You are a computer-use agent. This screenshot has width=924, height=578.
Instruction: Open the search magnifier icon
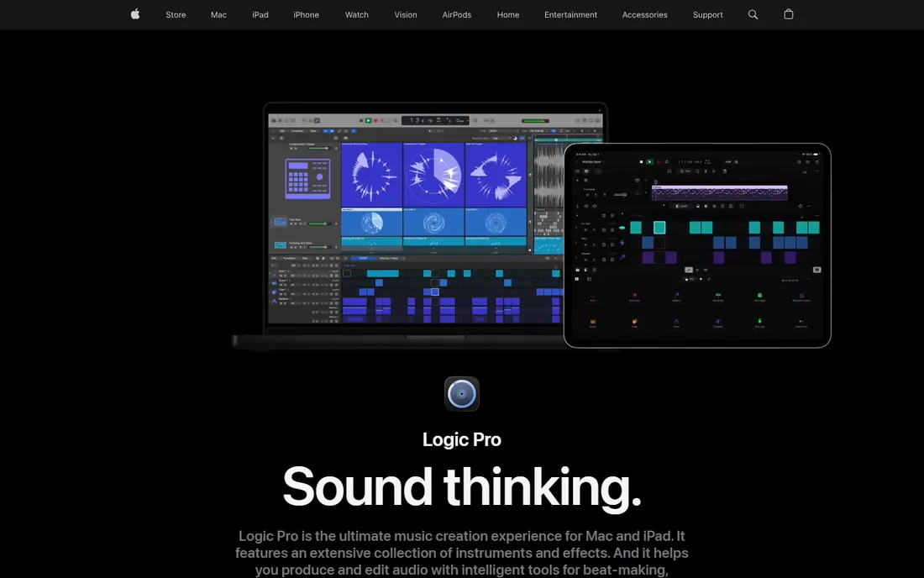click(753, 15)
